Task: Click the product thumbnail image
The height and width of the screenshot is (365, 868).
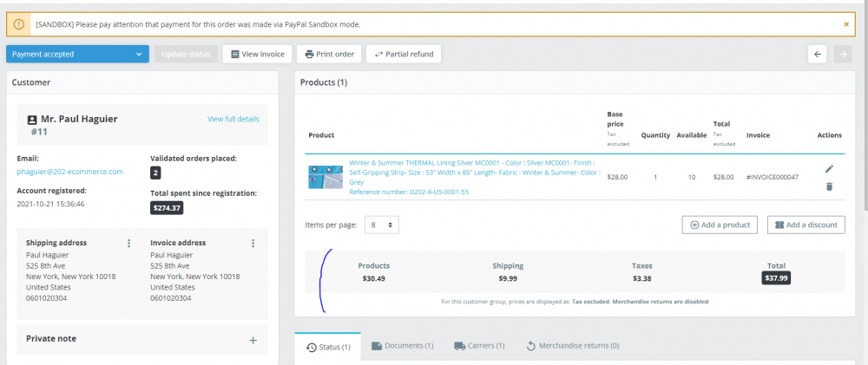Action: [325, 177]
